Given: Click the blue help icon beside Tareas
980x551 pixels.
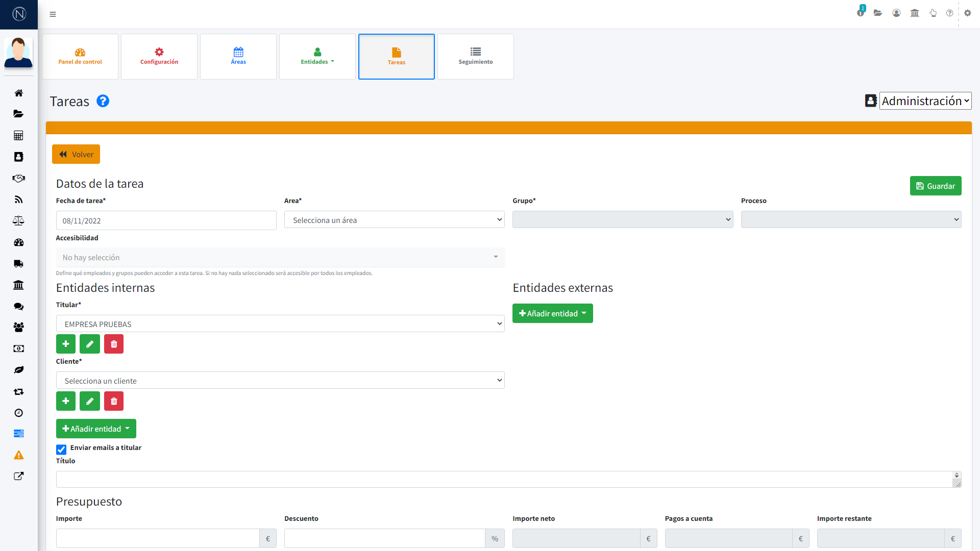Looking at the screenshot, I should click(x=103, y=101).
